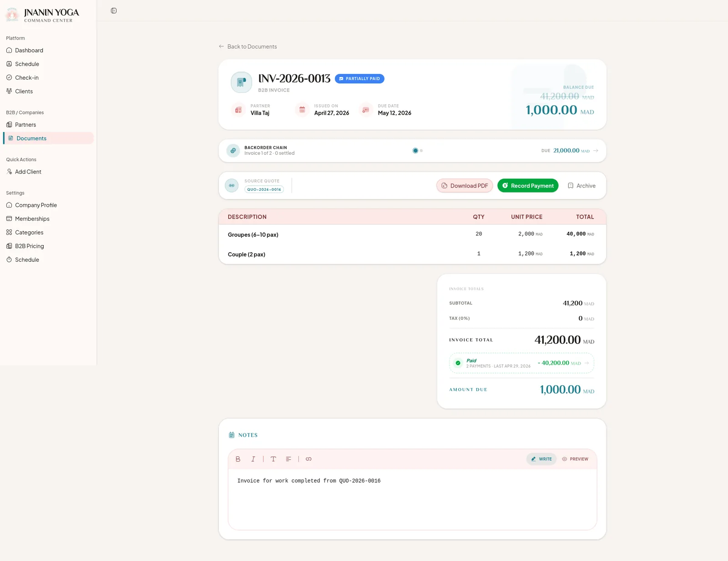Select the first backorder chain dot
The width and height of the screenshot is (728, 561).
tap(415, 151)
